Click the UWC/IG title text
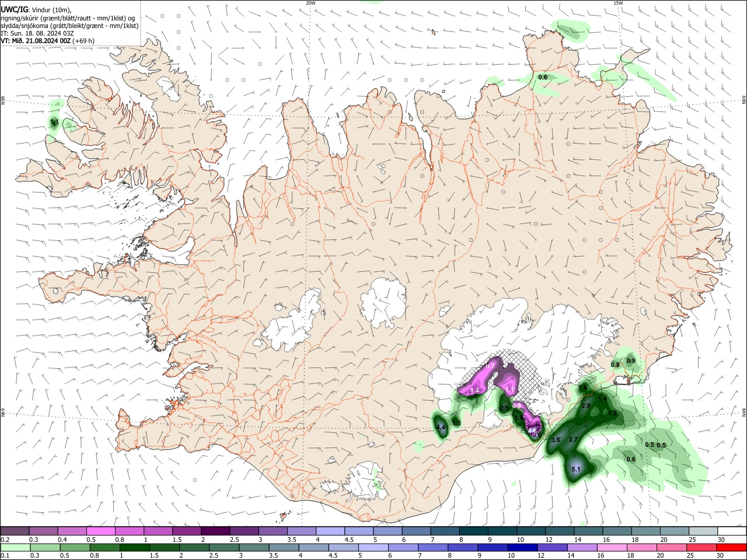This screenshot has width=747, height=560. click(15, 9)
